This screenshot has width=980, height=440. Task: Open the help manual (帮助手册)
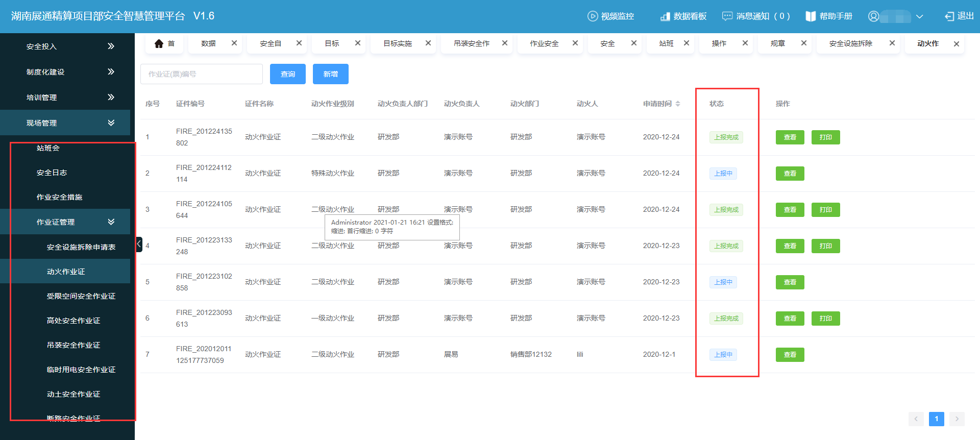point(829,16)
